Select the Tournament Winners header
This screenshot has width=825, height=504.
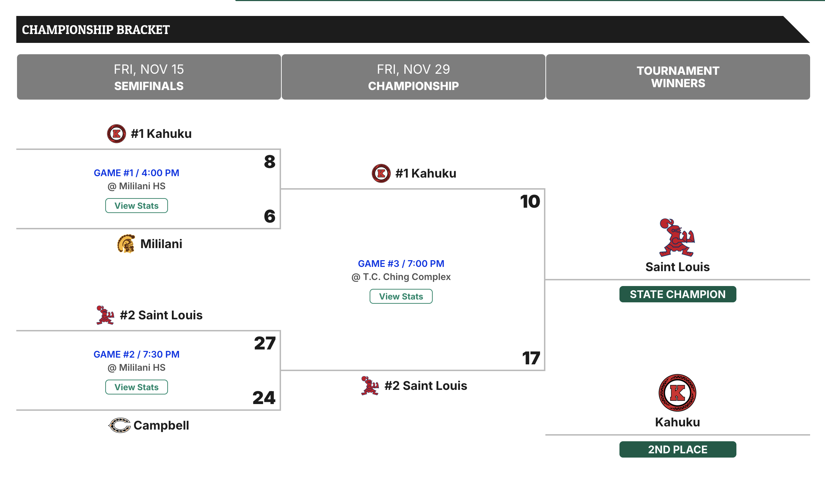pos(678,77)
